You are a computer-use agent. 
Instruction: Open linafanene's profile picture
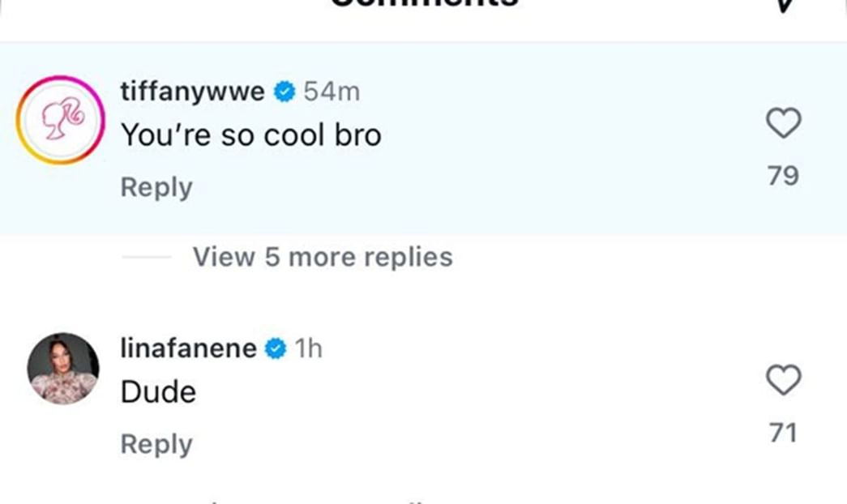point(63,368)
